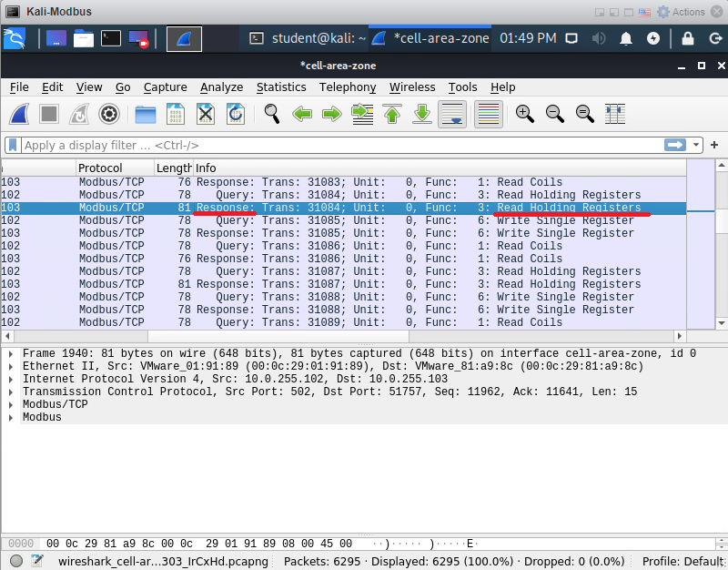Open the File menu

19,87
